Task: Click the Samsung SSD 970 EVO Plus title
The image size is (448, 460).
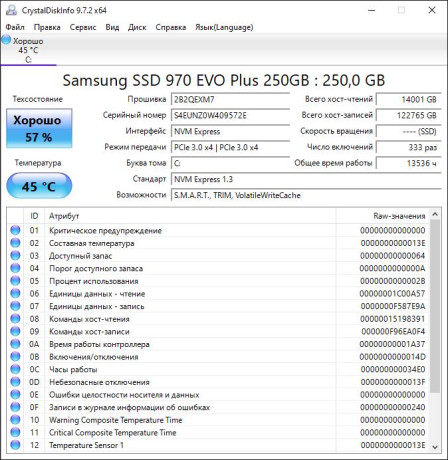Action: pos(224,80)
